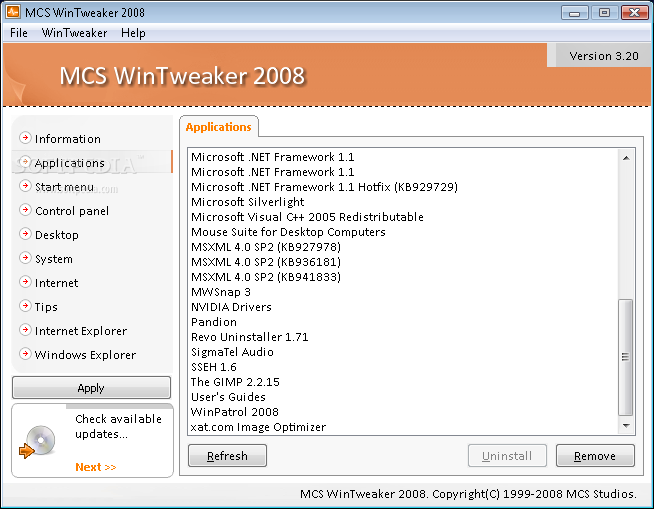This screenshot has width=654, height=509.
Task: Click the applications list scrollbar thumb
Action: pos(625,357)
